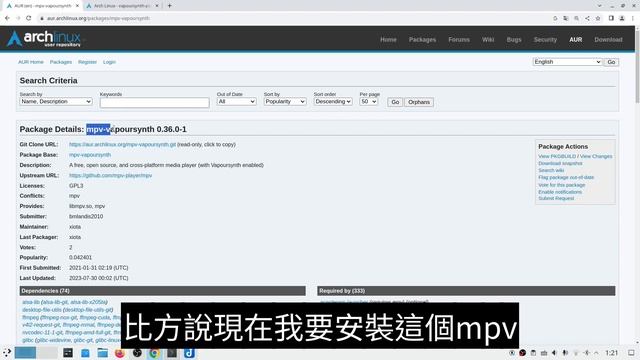Screen dimensions: 640x360
Task: Bookmark this page with the star
Action: pyautogui.click(x=598, y=18)
